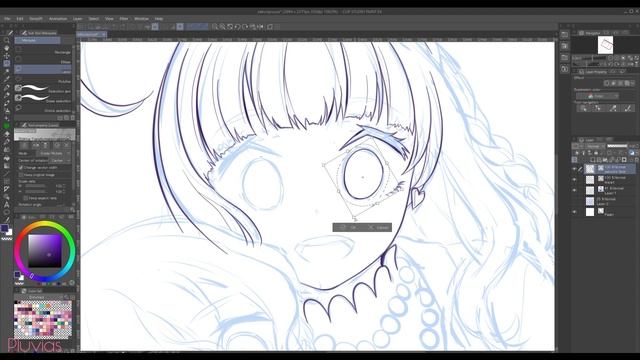Open the Expression color dropdown

point(597,96)
